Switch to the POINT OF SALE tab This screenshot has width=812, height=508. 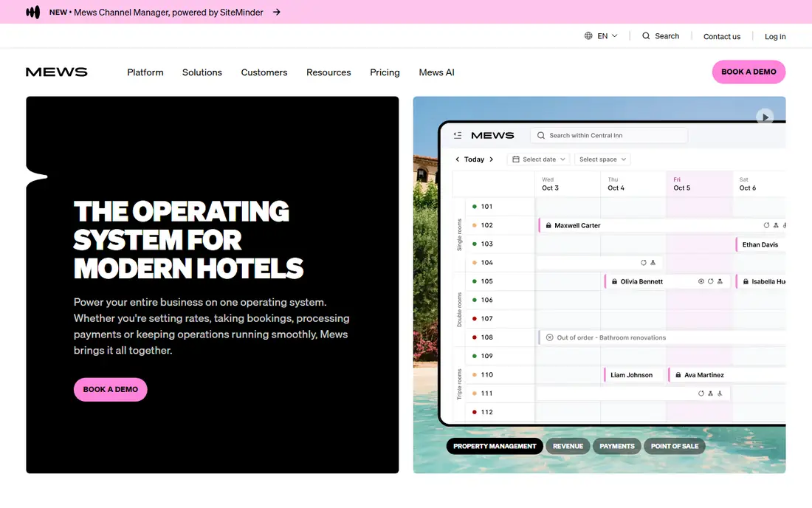coord(674,446)
